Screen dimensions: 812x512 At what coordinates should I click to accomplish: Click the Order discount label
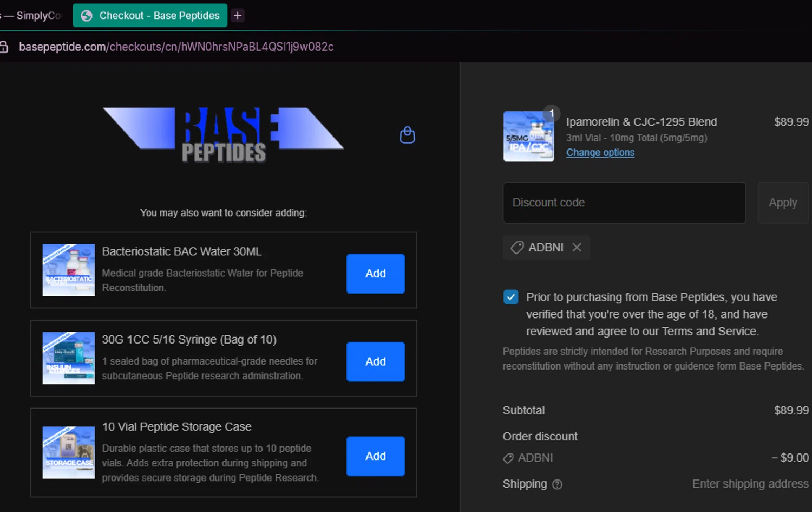click(x=540, y=437)
